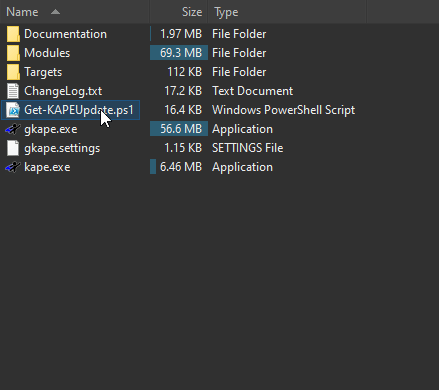Select the kape.exe application icon
Viewport: 439px width, 390px height.
pos(13,167)
